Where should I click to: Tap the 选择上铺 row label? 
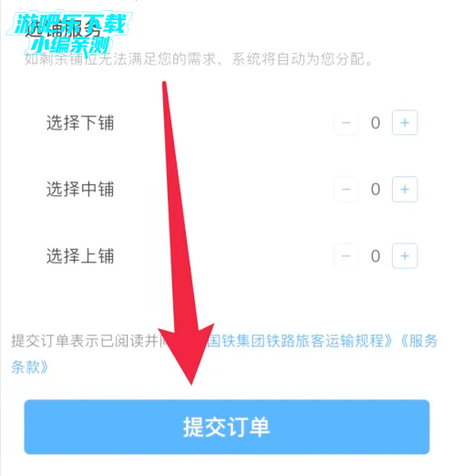point(80,255)
